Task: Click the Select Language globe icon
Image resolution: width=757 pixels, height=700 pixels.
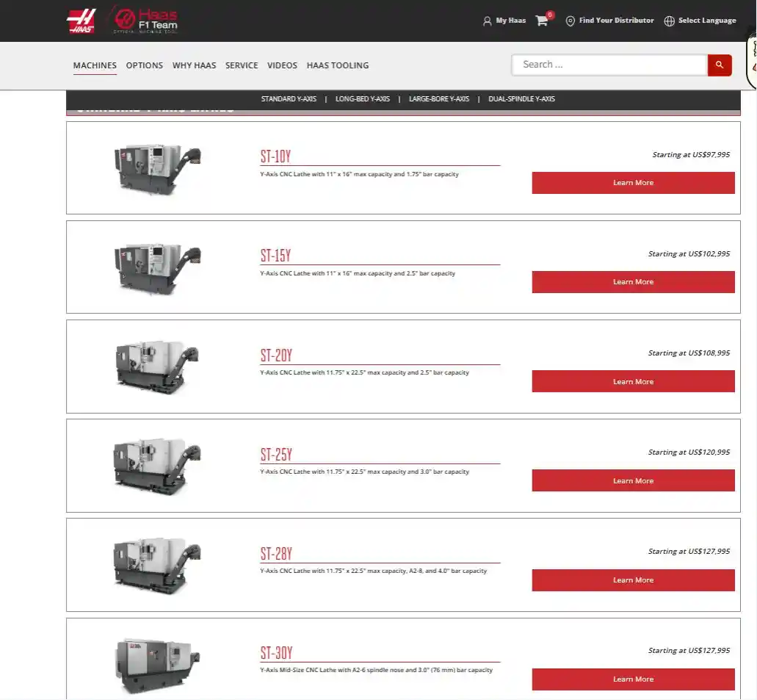Action: click(669, 21)
